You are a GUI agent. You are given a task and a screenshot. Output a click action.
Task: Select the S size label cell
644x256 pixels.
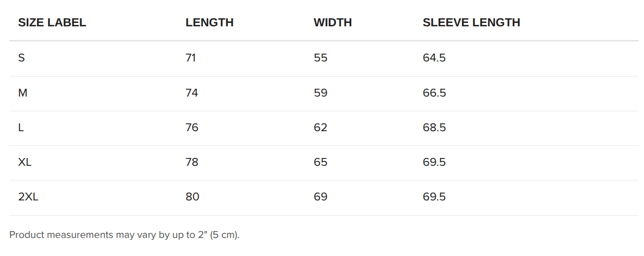[21, 58]
